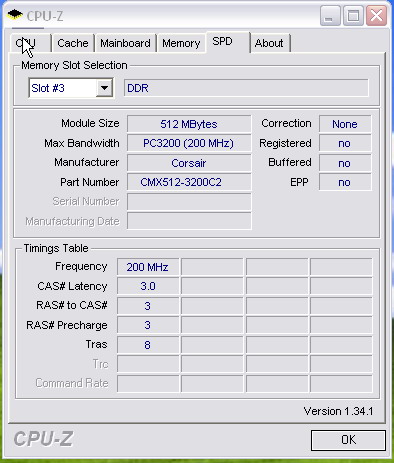This screenshot has width=394, height=463.
Task: Click the CPU-Z chip icon in title bar
Action: (15, 15)
